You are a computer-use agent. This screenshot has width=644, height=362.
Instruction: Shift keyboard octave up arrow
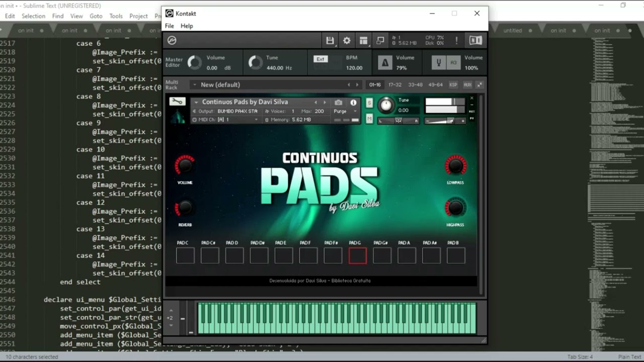coord(170,311)
